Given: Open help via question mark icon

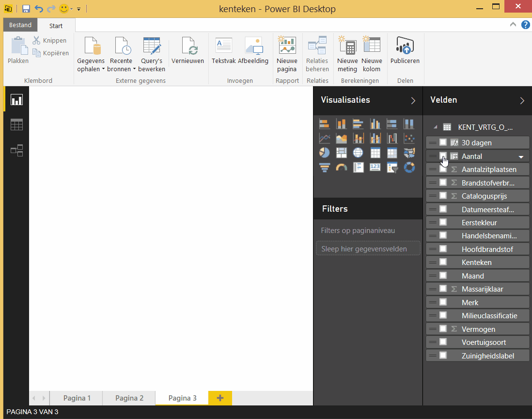Looking at the screenshot, I should 525,25.
